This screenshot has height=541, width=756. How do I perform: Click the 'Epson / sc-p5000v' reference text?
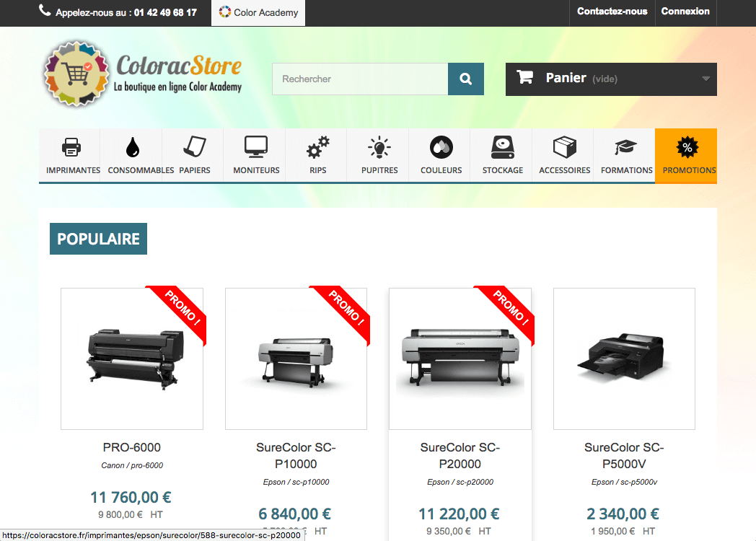click(624, 482)
